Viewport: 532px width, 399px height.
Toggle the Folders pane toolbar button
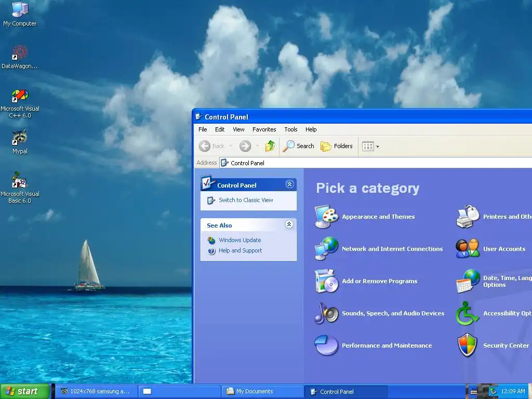point(337,146)
